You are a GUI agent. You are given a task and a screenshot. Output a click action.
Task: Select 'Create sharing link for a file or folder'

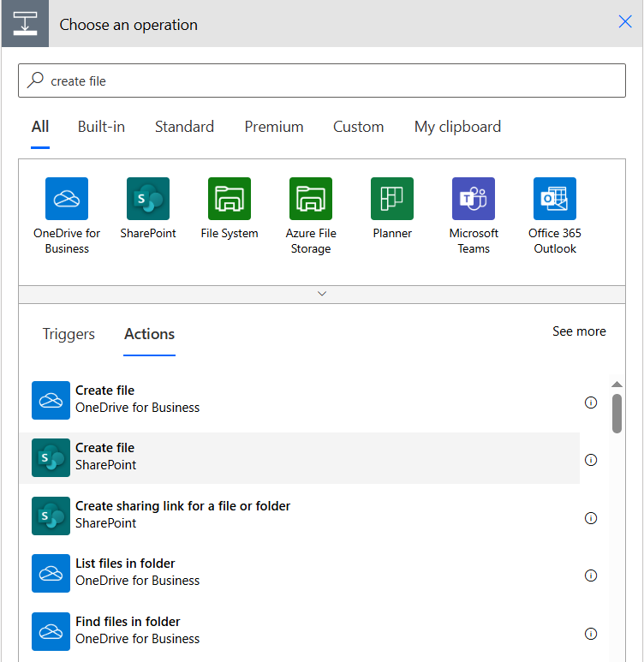pyautogui.click(x=300, y=516)
